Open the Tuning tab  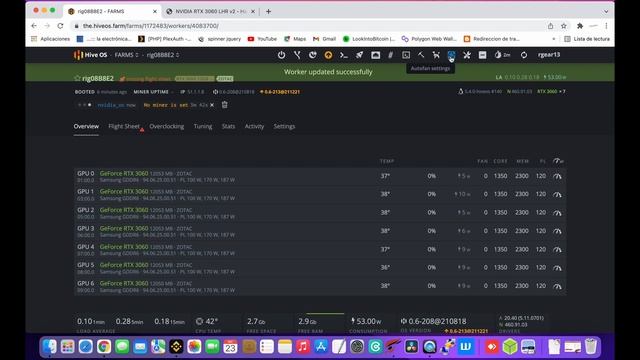click(x=203, y=127)
